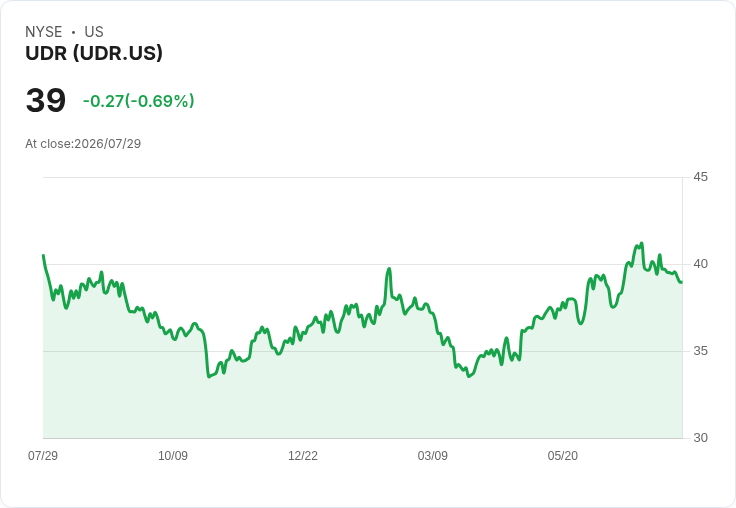
Task: Click the 05/20 date axis label
Action: [x=563, y=455]
